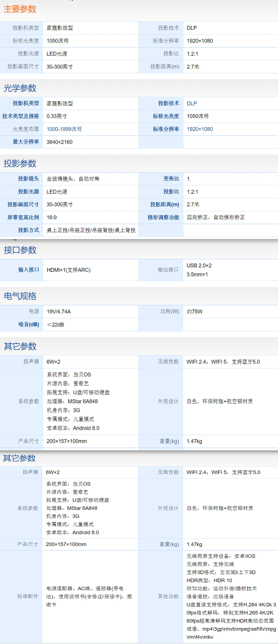Open the 屏幕宽高比例 link

pos(23,217)
